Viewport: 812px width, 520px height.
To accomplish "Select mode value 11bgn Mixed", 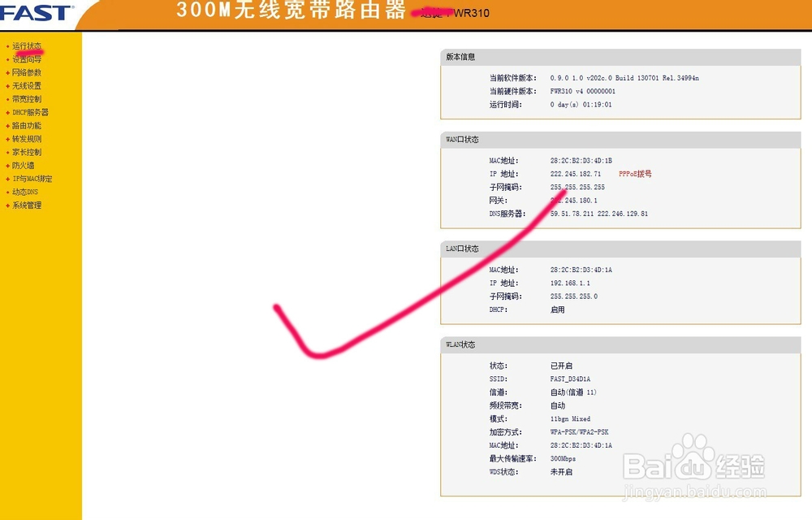I will pyautogui.click(x=570, y=418).
